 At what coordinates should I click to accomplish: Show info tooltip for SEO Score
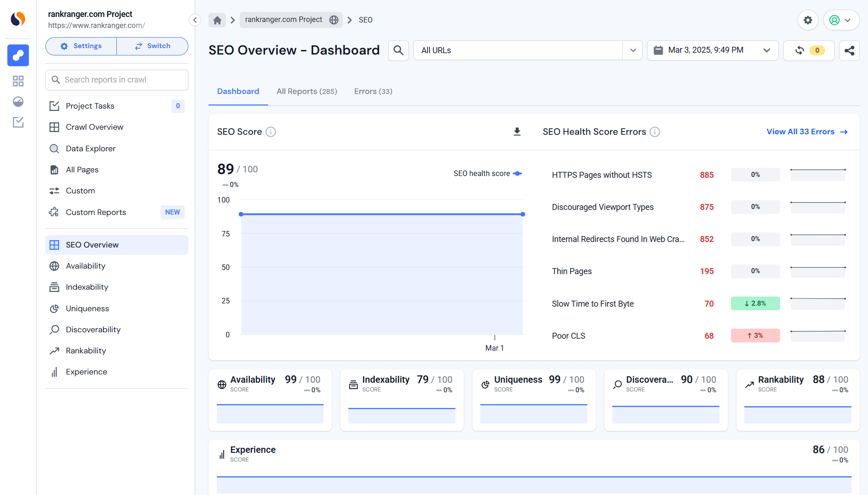(271, 132)
